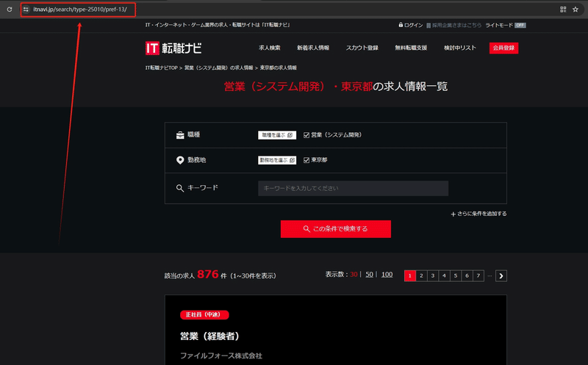Reload the page with the refresh icon

10,10
